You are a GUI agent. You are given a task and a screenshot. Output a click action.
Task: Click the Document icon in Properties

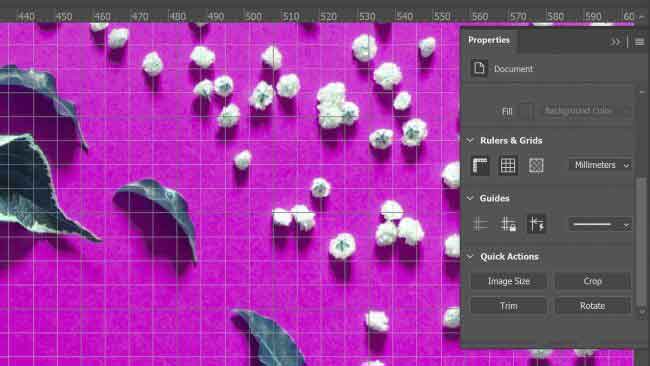479,68
